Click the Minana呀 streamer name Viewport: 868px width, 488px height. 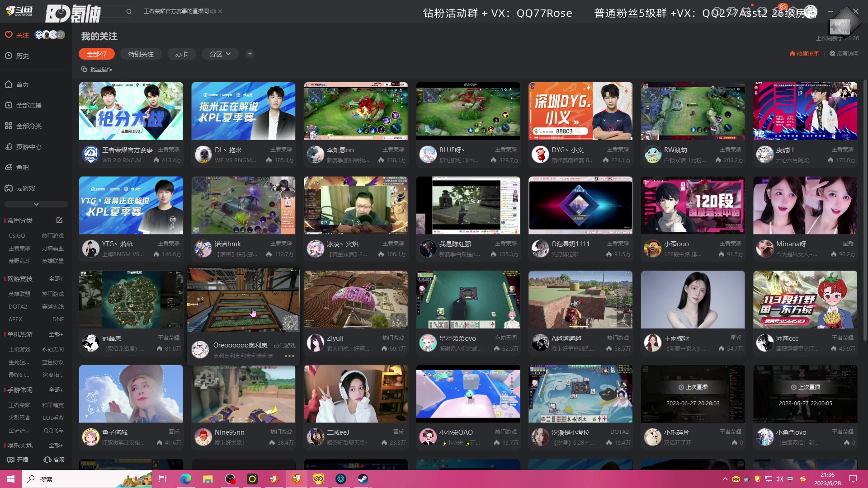tap(791, 244)
